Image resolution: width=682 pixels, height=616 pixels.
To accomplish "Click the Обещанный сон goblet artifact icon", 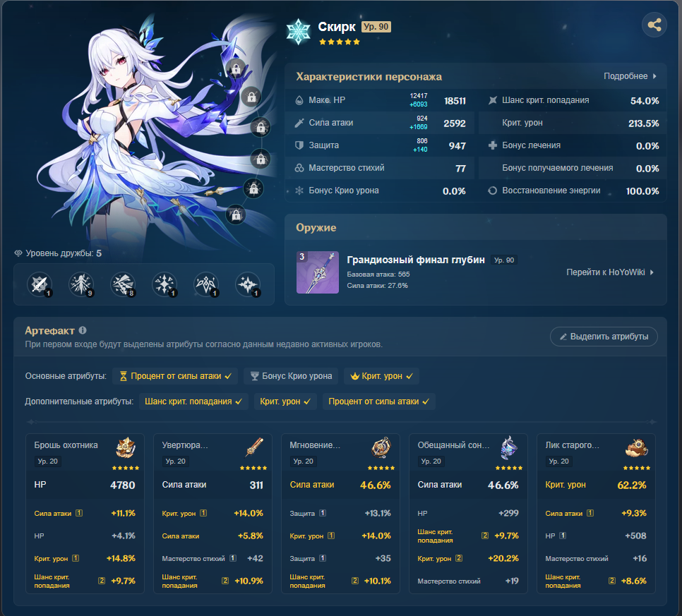I will click(x=509, y=448).
